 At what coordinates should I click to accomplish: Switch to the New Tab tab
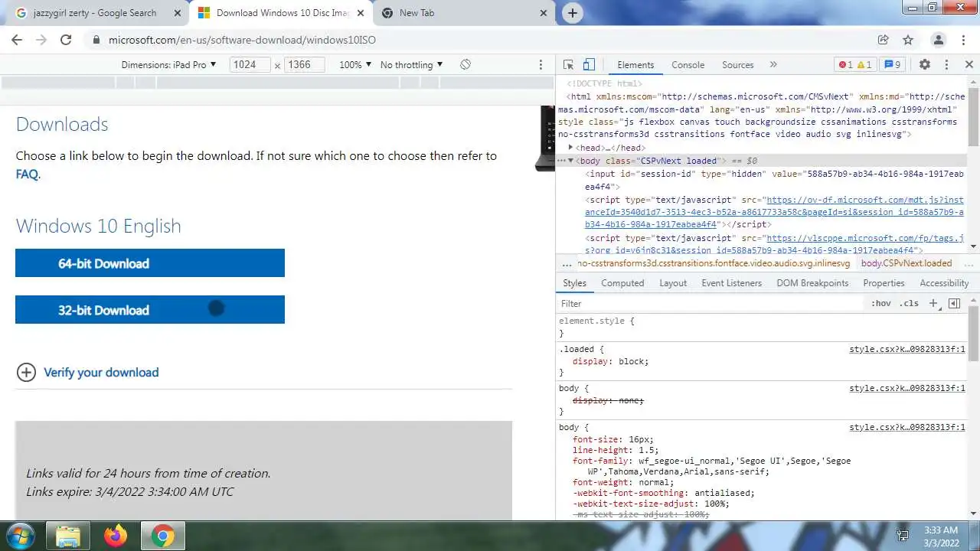pyautogui.click(x=464, y=13)
